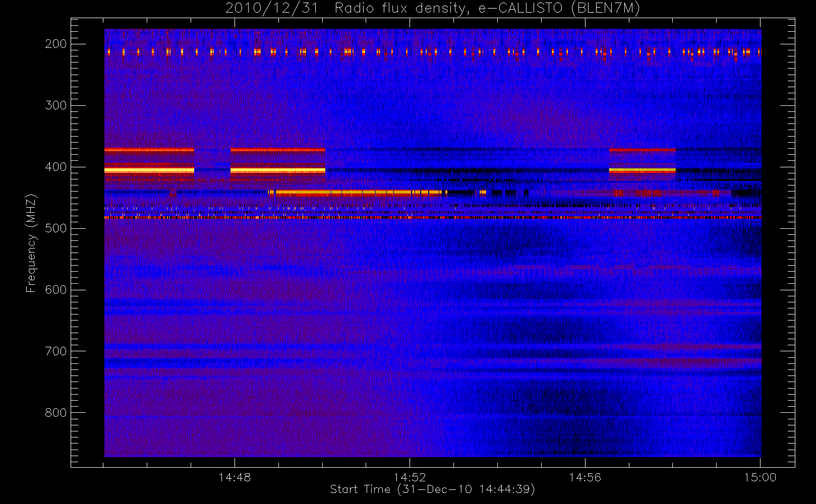Select the 200 frequency tick label
The width and height of the screenshot is (816, 504).
[x=56, y=44]
